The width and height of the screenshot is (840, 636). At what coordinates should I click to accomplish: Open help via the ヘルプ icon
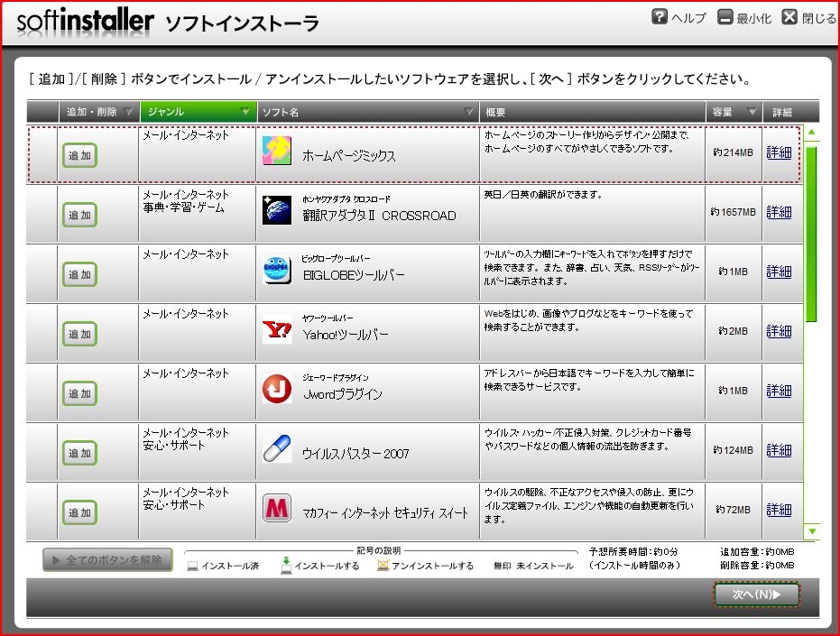660,16
